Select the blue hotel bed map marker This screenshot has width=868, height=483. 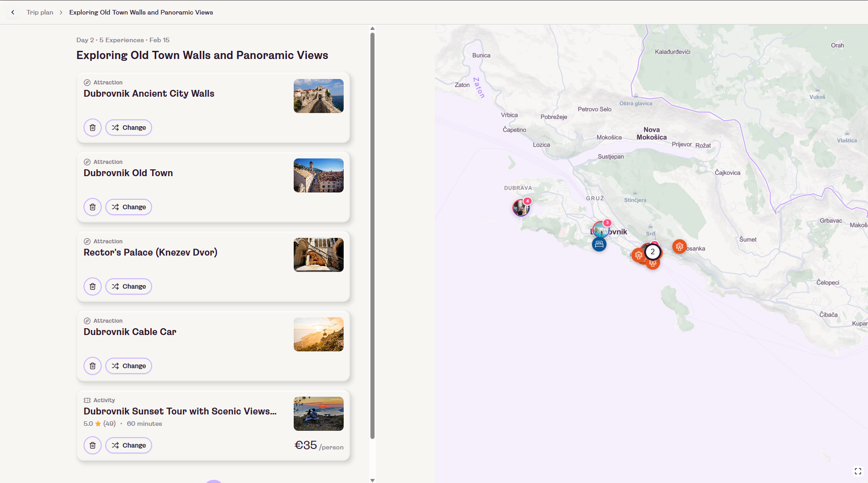599,245
